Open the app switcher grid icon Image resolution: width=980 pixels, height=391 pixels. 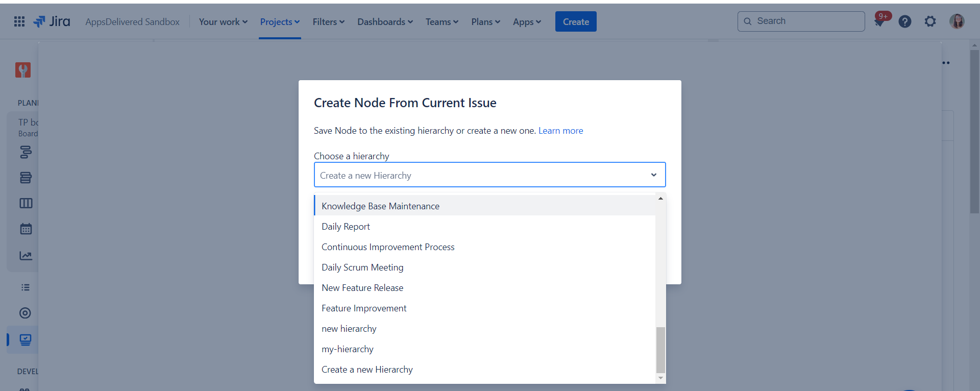pyautogui.click(x=19, y=21)
